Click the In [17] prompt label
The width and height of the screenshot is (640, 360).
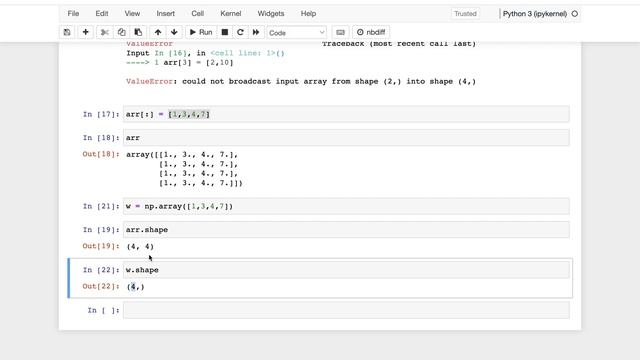pyautogui.click(x=101, y=114)
